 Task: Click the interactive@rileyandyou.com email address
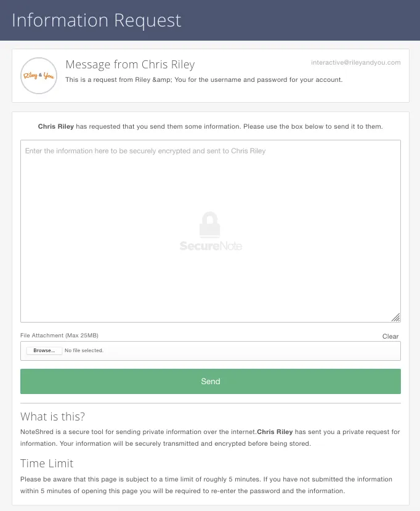click(x=356, y=63)
